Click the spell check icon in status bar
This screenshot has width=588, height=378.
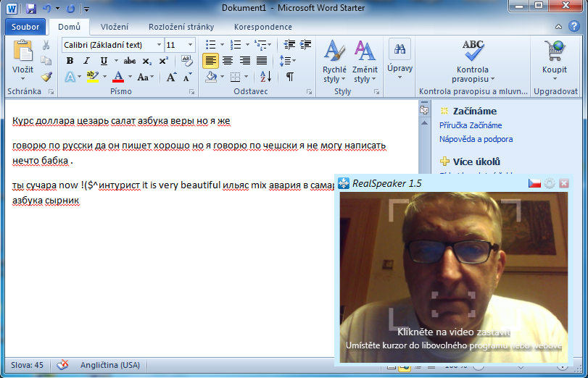[62, 365]
